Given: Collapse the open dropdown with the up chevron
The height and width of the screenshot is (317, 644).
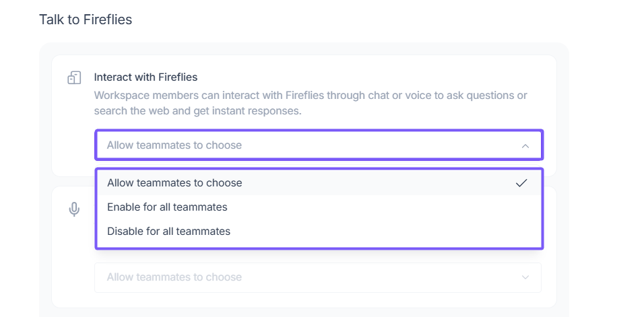Looking at the screenshot, I should (x=525, y=145).
